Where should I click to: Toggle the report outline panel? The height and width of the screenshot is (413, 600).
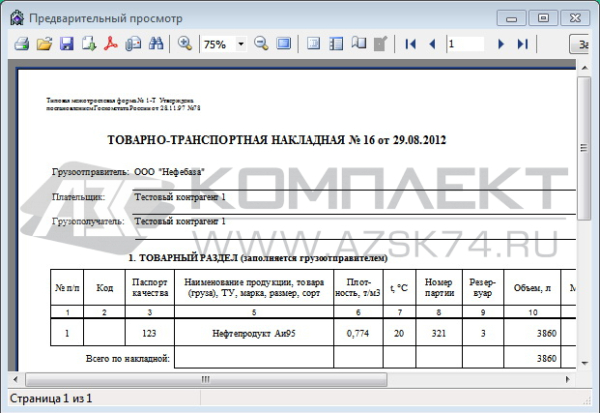[313, 44]
